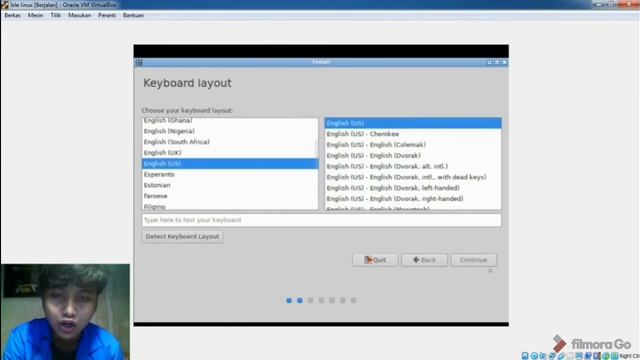Click the installer window menu icon

point(139,62)
